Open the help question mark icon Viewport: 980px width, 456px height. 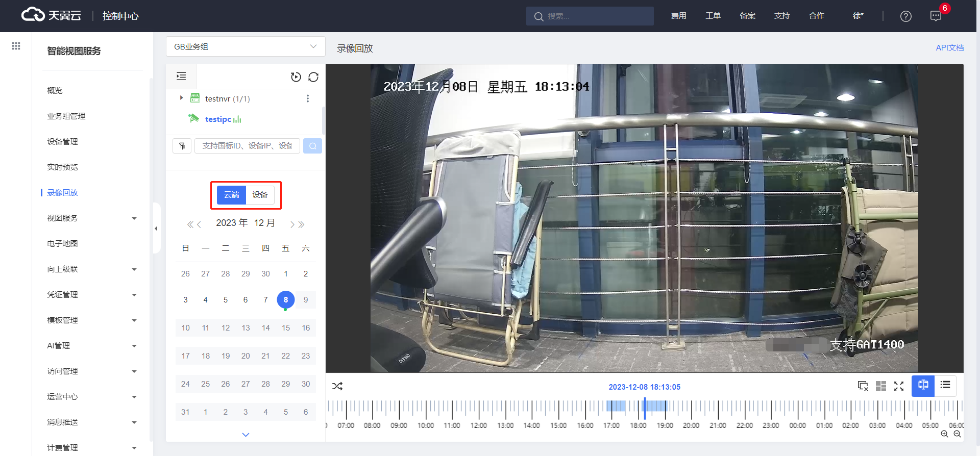[x=905, y=16]
